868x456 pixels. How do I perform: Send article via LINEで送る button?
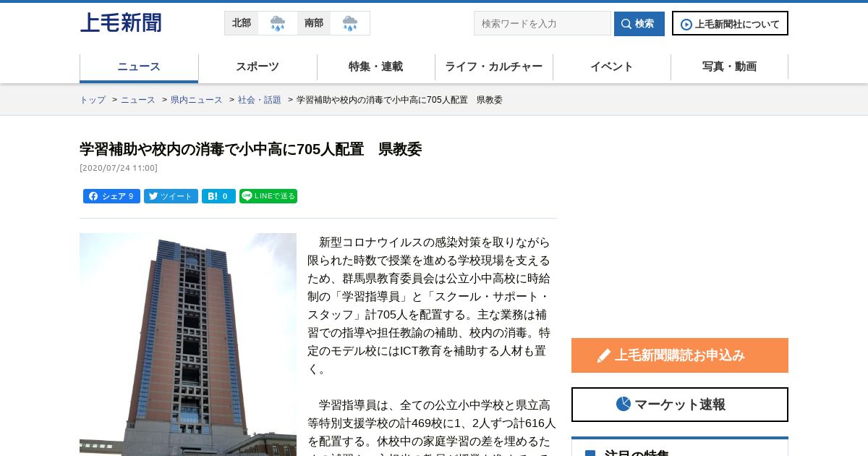coord(268,196)
